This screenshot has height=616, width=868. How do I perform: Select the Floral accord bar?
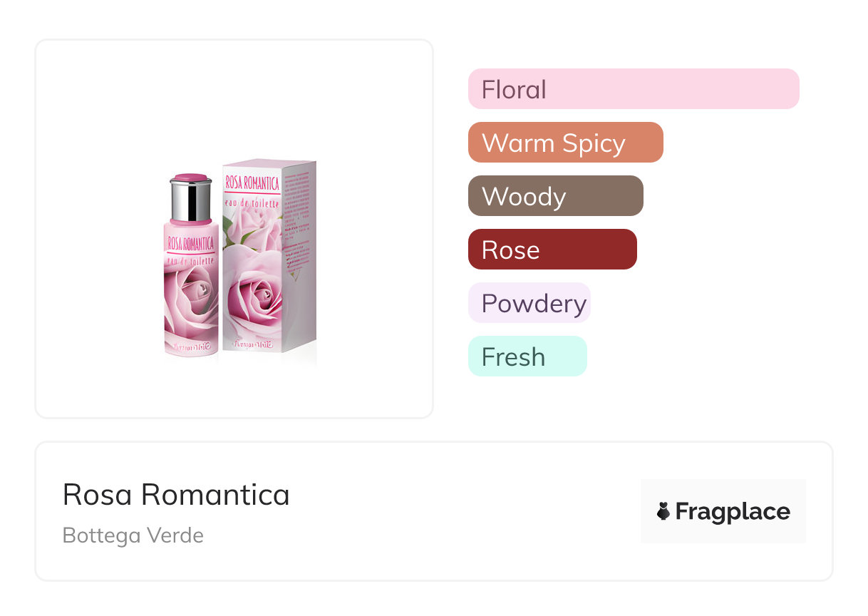tap(633, 89)
